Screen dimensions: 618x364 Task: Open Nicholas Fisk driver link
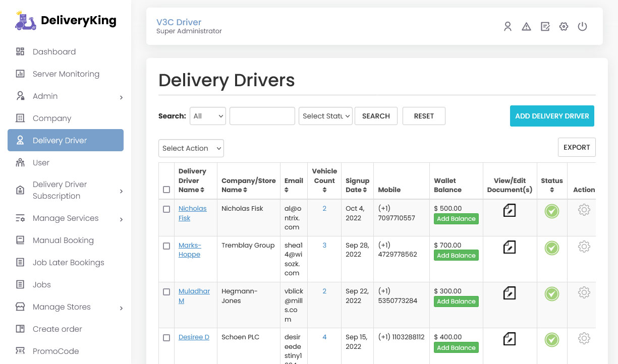[192, 213]
